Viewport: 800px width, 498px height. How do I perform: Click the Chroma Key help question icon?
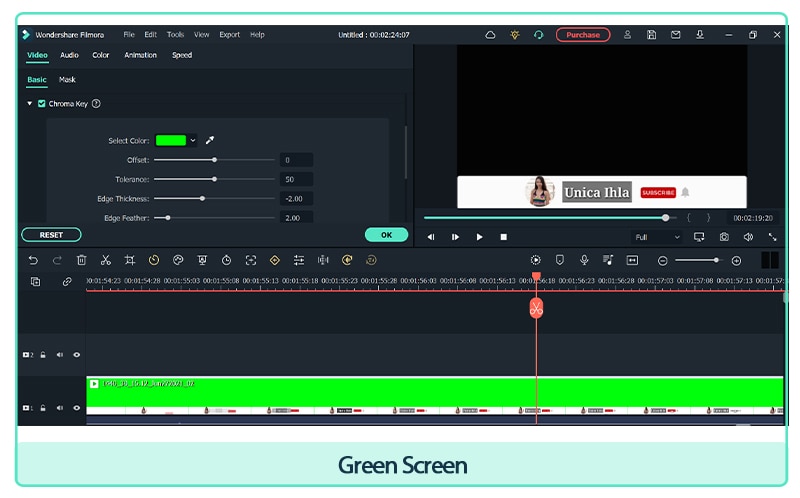[x=96, y=104]
